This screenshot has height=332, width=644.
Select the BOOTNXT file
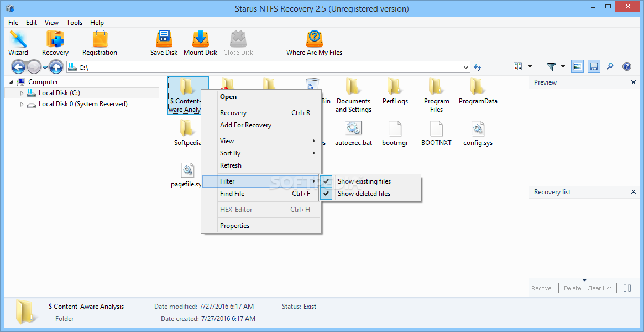tap(436, 133)
